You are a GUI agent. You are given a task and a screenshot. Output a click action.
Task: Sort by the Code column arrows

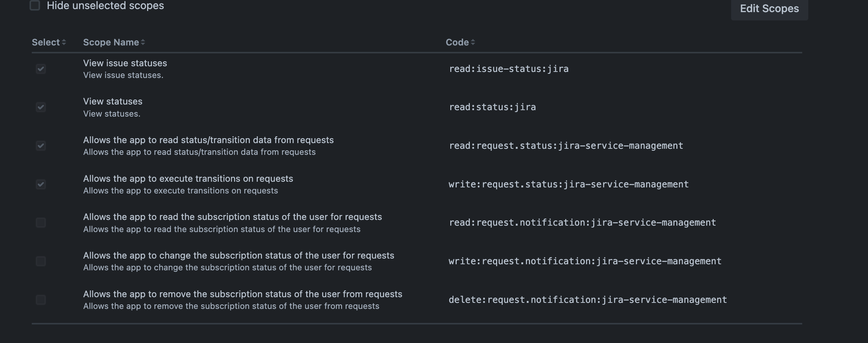pyautogui.click(x=473, y=42)
